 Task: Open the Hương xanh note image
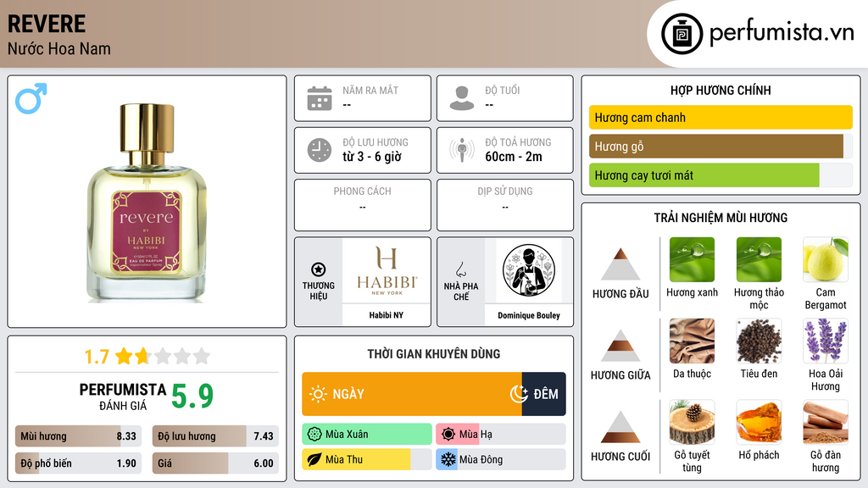point(692,259)
